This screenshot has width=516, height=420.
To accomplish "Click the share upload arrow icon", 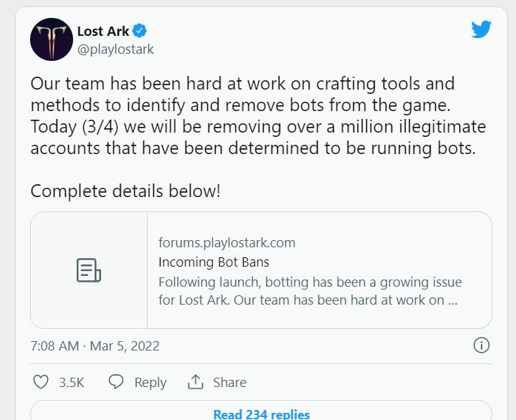I will coord(196,382).
